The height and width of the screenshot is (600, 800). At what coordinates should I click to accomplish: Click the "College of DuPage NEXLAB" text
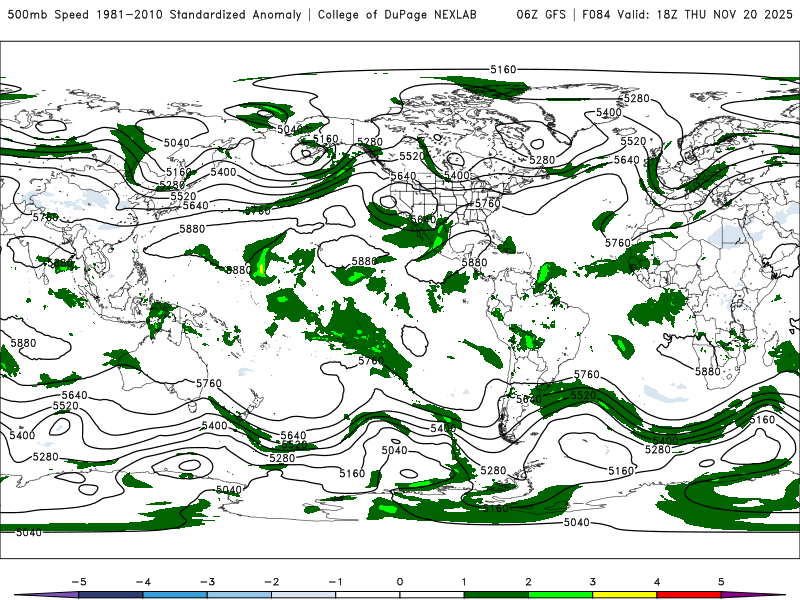pyautogui.click(x=397, y=14)
